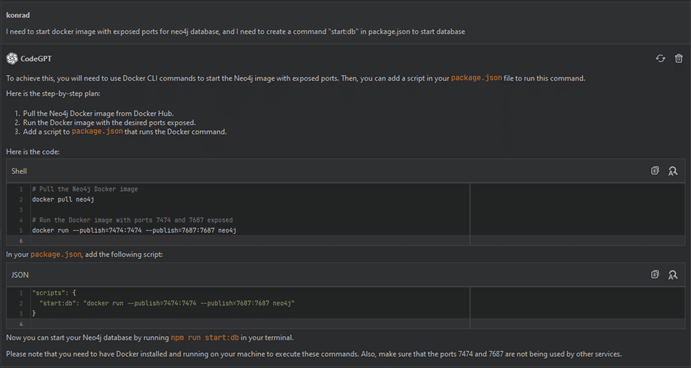This screenshot has width=691, height=368.
Task: Click the docker run --publish line in Shell block
Action: click(134, 230)
